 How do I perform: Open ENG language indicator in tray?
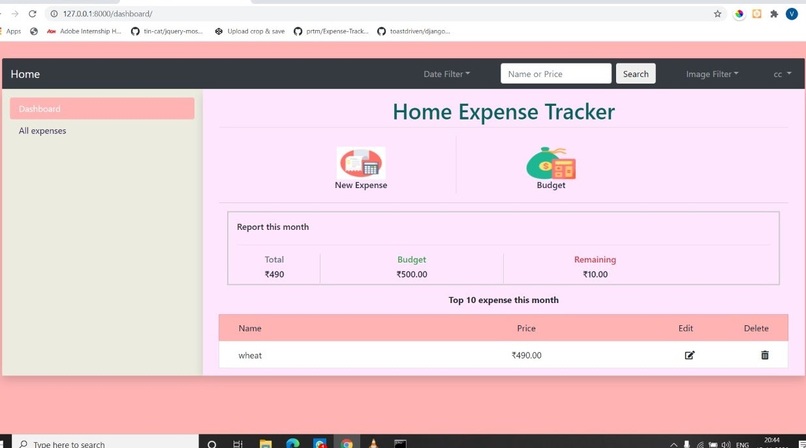tap(742, 445)
